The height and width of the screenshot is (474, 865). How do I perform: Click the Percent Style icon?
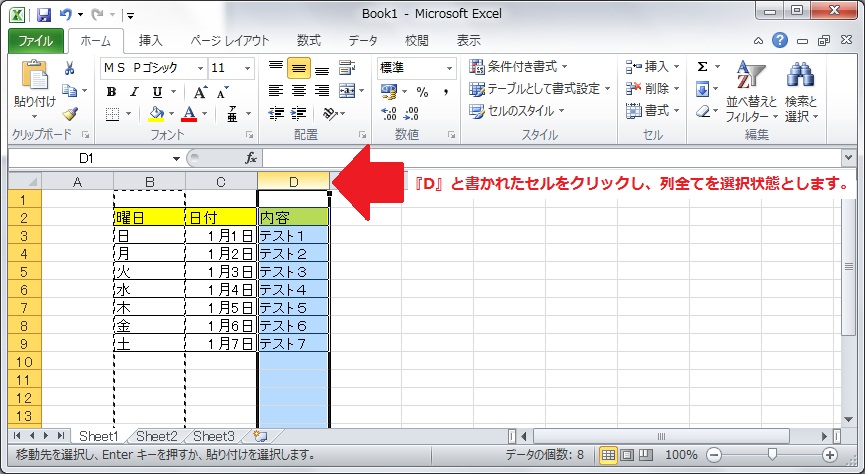point(423,92)
